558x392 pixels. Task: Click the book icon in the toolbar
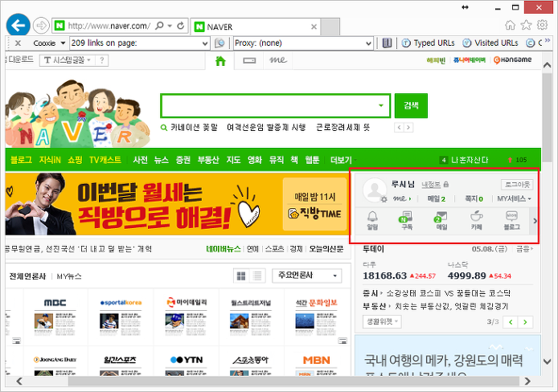tap(387, 43)
